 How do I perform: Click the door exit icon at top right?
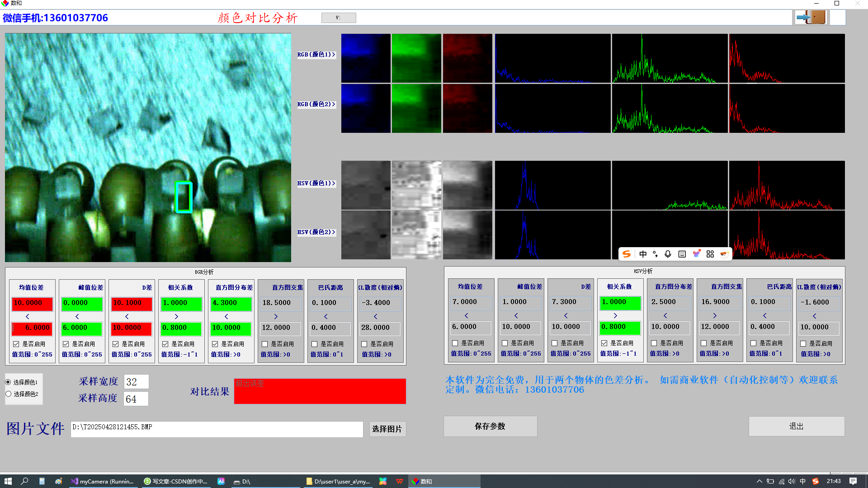[811, 18]
